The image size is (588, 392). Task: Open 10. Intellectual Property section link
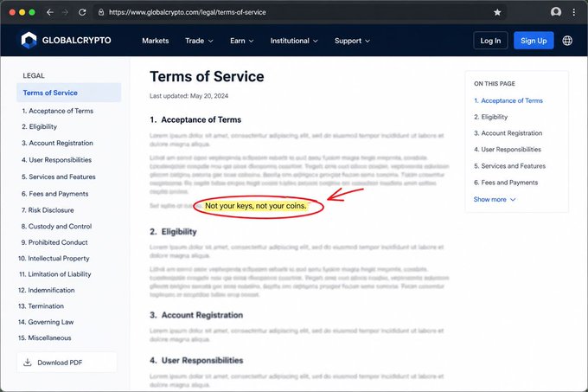click(54, 258)
